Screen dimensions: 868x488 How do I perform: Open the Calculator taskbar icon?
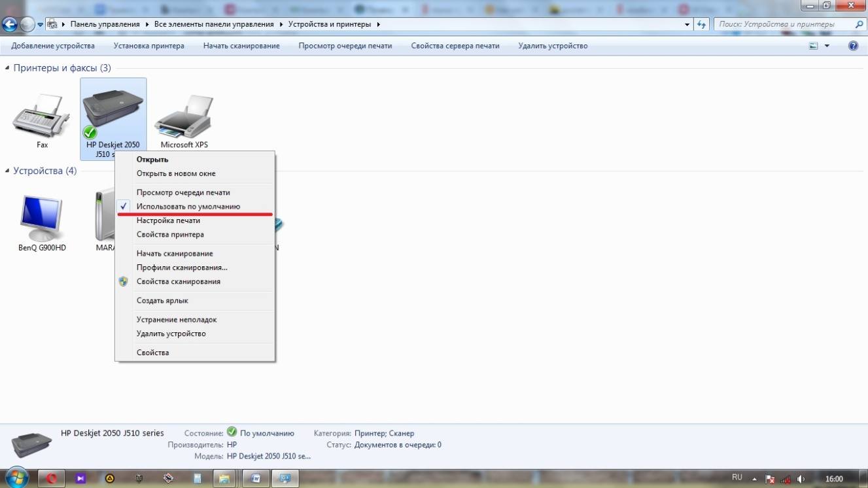tap(196, 478)
